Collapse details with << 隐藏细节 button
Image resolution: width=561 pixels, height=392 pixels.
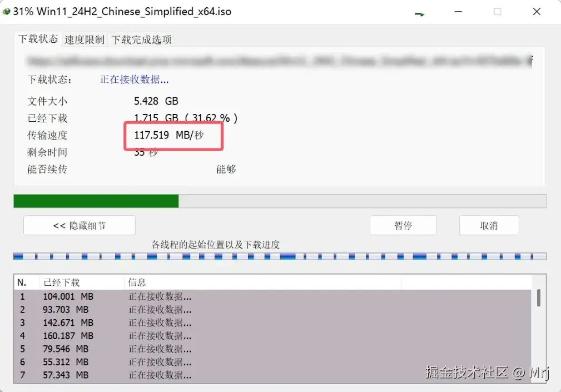pyautogui.click(x=80, y=225)
